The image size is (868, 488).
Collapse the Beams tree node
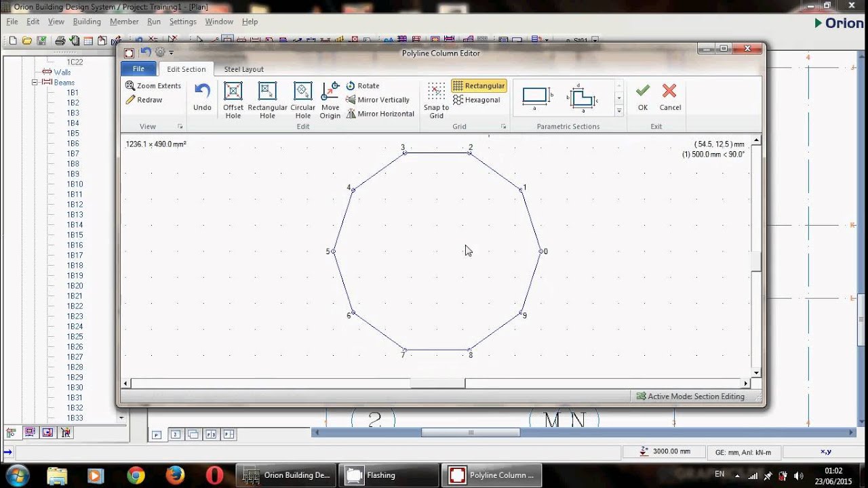35,82
